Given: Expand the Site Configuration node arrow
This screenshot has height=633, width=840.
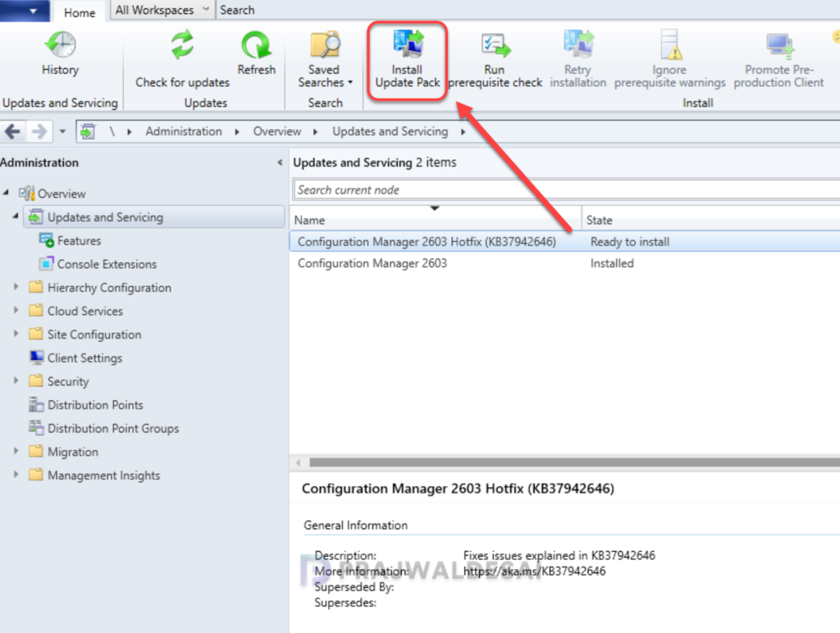Looking at the screenshot, I should pyautogui.click(x=16, y=334).
